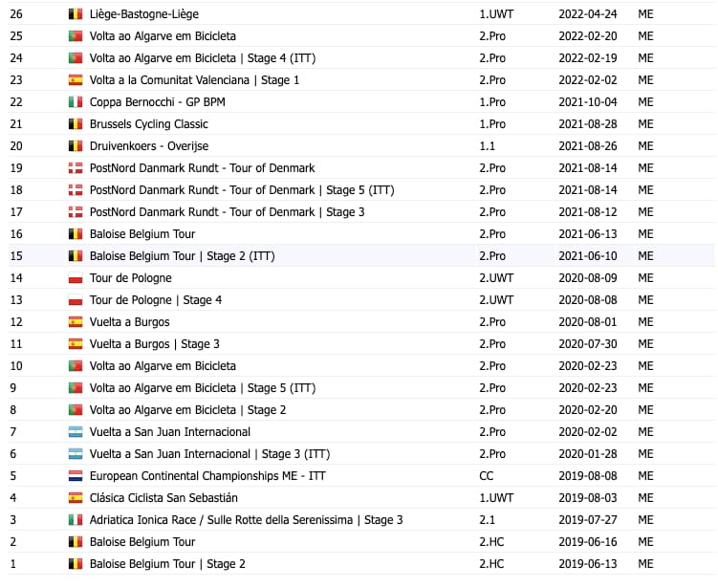
Task: Click row number 26 in the list
Action: [x=16, y=14]
